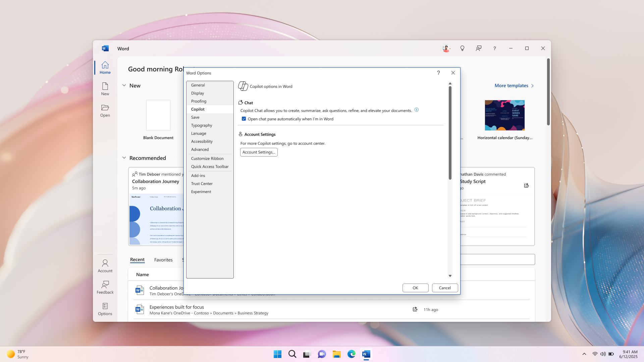Image resolution: width=644 pixels, height=362 pixels.
Task: Select Display in Word Options
Action: click(x=210, y=93)
